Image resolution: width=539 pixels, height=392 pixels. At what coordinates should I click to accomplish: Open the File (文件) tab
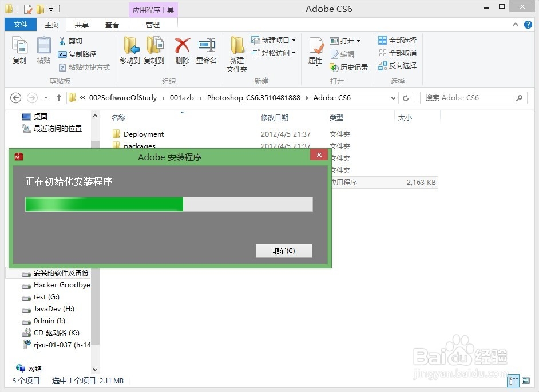coord(21,25)
